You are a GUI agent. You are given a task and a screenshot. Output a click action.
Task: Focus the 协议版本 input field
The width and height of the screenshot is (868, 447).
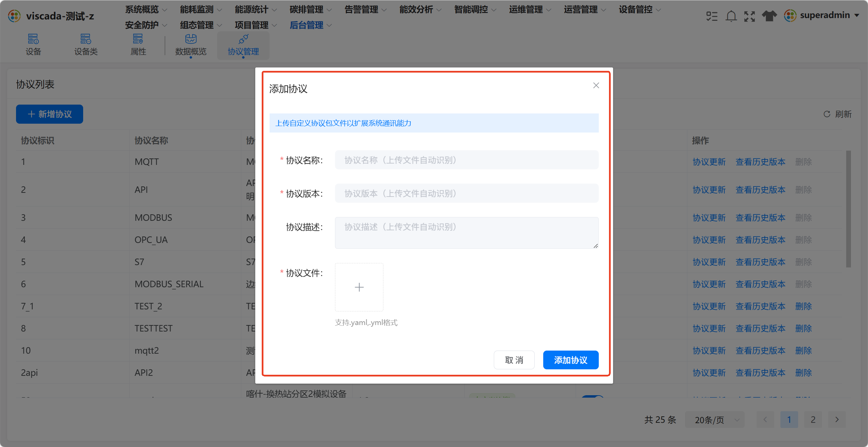point(467,193)
